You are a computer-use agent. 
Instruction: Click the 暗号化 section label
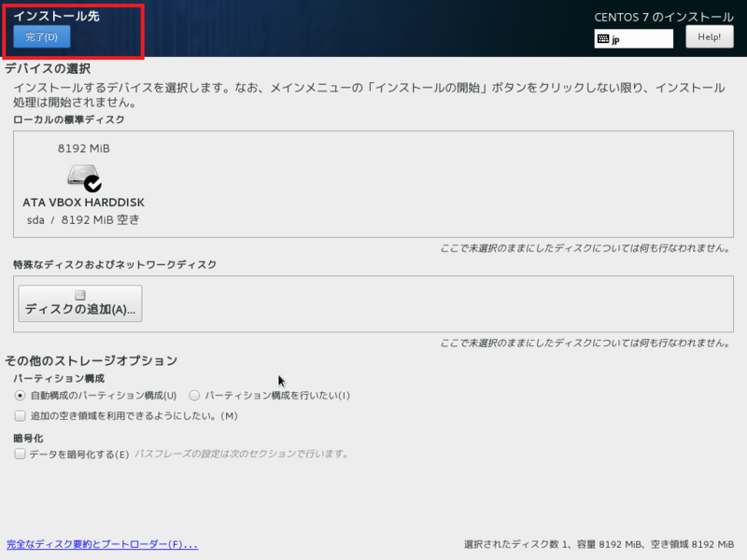click(28, 438)
